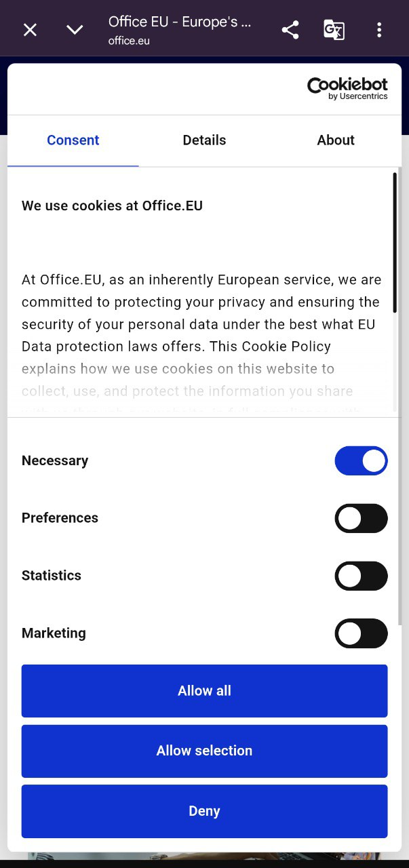Select the Consent tab
Image resolution: width=409 pixels, height=868 pixels.
[73, 140]
